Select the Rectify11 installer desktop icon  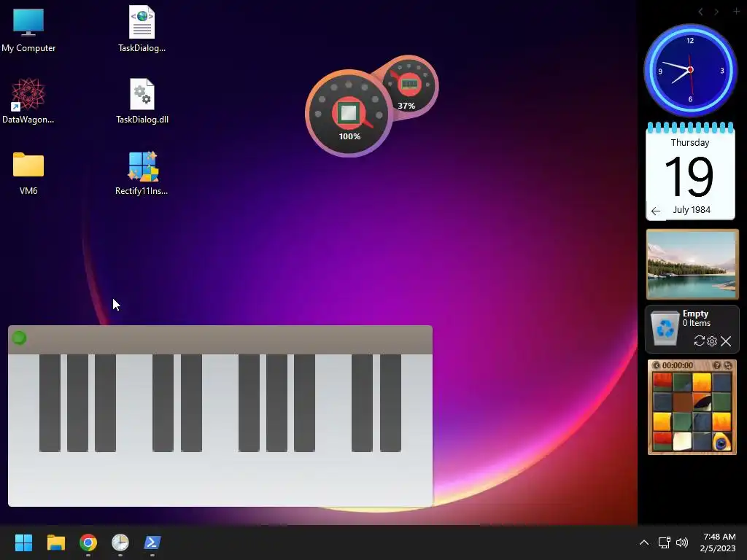click(x=142, y=173)
